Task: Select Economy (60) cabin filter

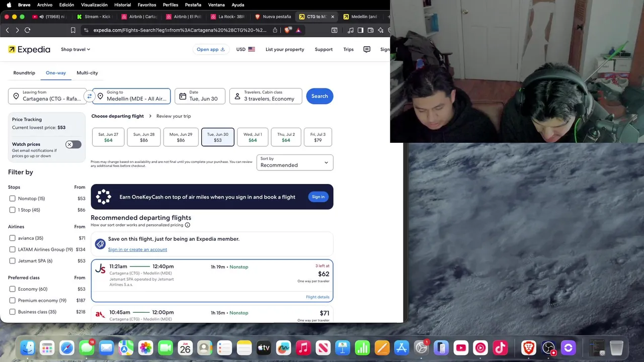Action: click(13, 289)
